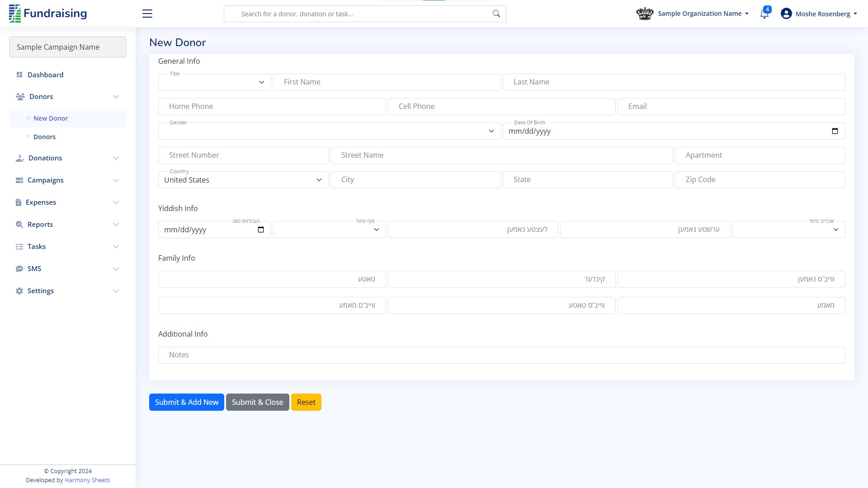Image resolution: width=868 pixels, height=488 pixels.
Task: Open the Settings menu label
Action: click(41, 291)
